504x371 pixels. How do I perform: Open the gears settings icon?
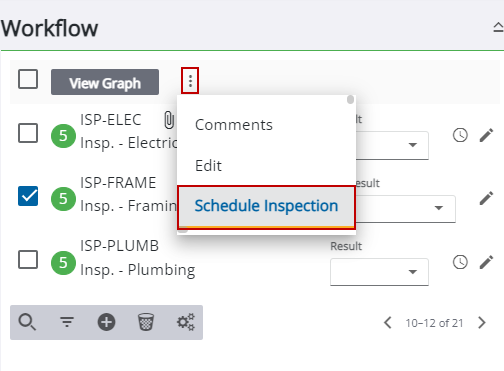click(x=186, y=322)
